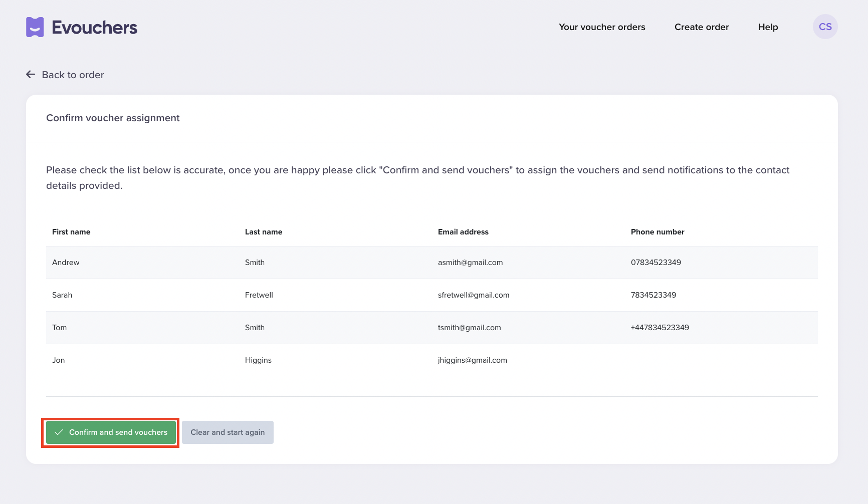Click Smith last name in Tom's row
This screenshot has height=504, width=868.
click(x=255, y=328)
